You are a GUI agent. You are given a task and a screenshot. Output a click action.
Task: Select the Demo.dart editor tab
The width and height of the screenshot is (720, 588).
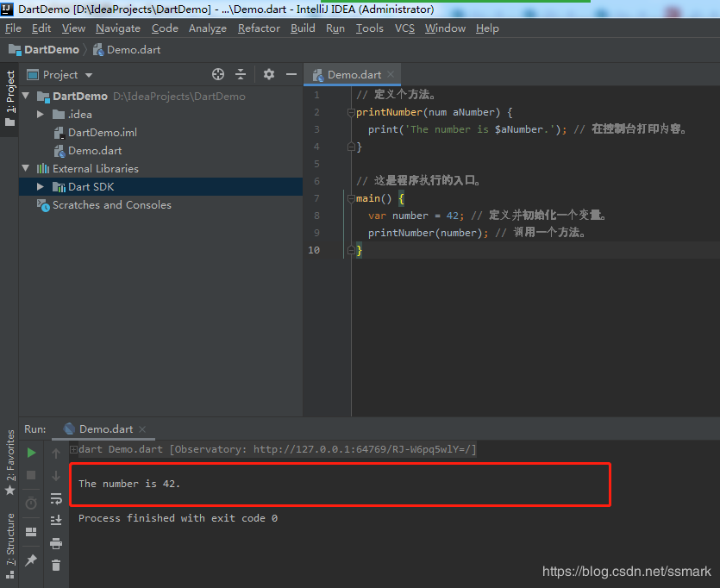pos(352,74)
